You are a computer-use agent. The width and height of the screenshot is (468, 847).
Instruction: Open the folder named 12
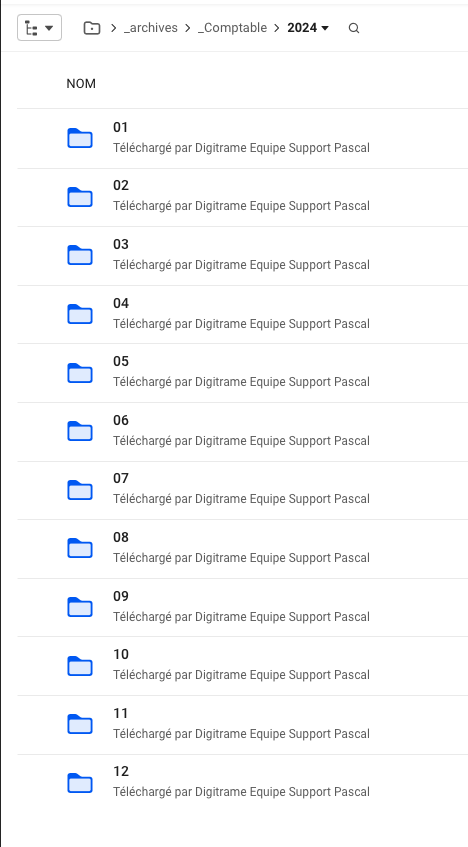click(121, 771)
